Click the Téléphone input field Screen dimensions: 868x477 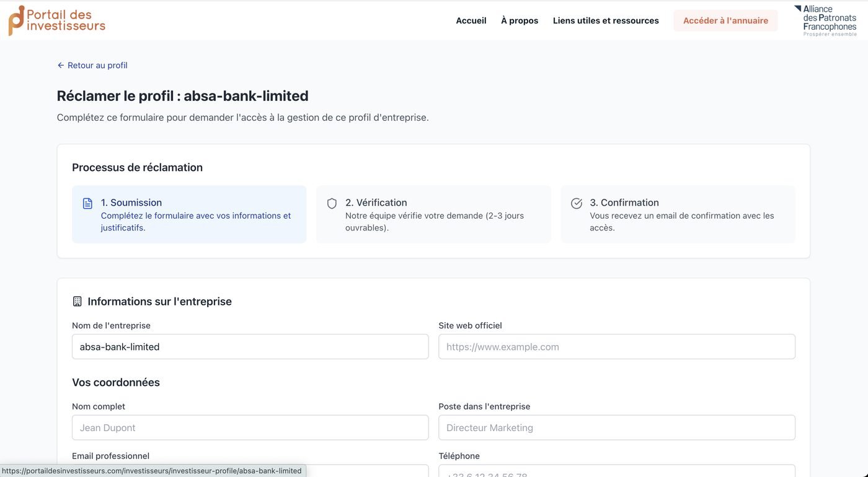(616, 471)
